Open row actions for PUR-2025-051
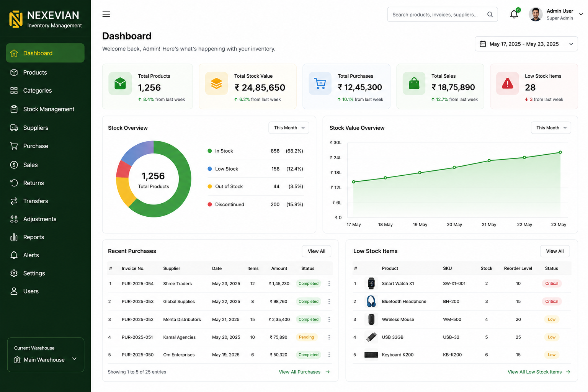The image size is (588, 392). [329, 337]
